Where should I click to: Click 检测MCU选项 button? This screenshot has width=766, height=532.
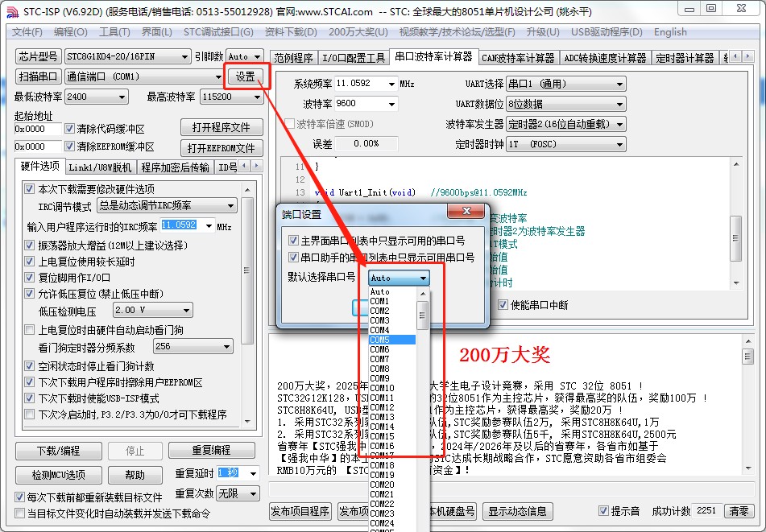59,474
